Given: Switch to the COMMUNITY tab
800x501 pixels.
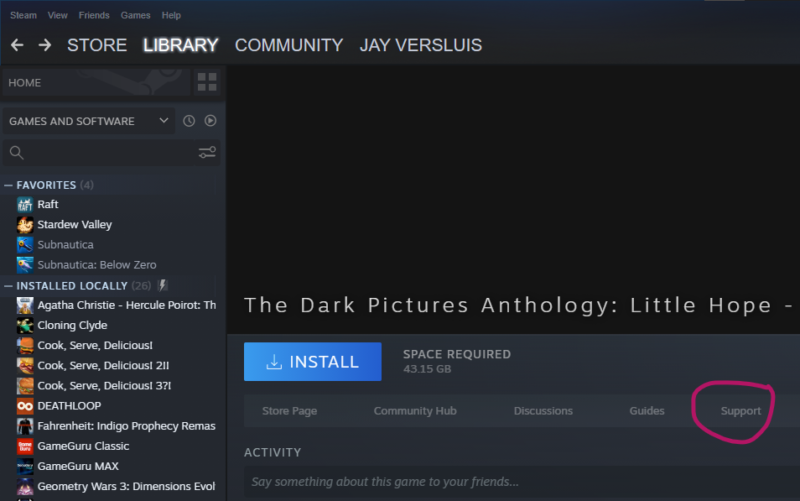Looking at the screenshot, I should 289,45.
